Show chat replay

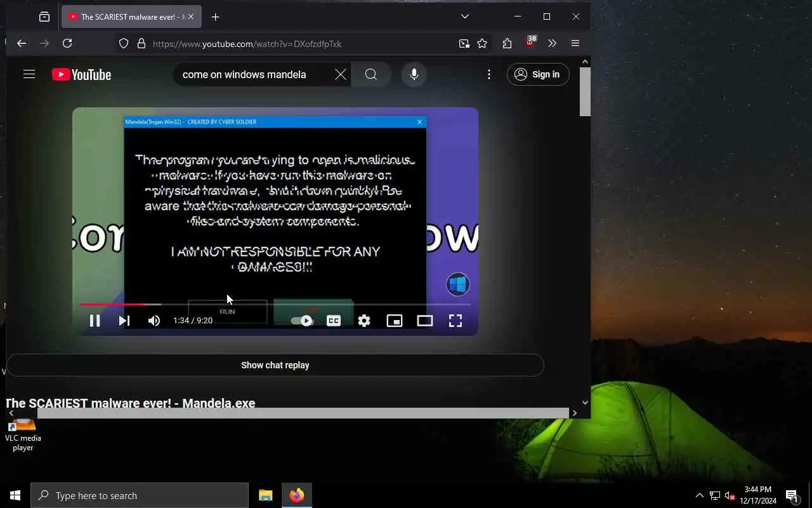point(275,365)
